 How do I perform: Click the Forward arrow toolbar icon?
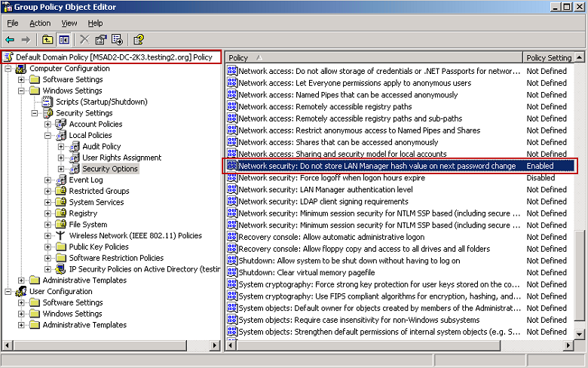tap(26, 39)
